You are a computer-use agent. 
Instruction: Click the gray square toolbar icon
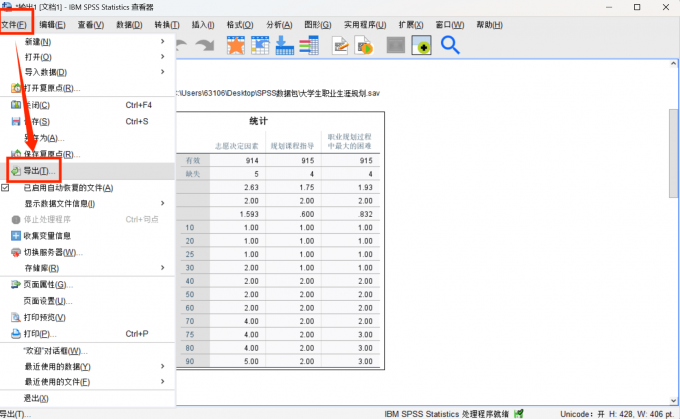pyautogui.click(x=396, y=45)
